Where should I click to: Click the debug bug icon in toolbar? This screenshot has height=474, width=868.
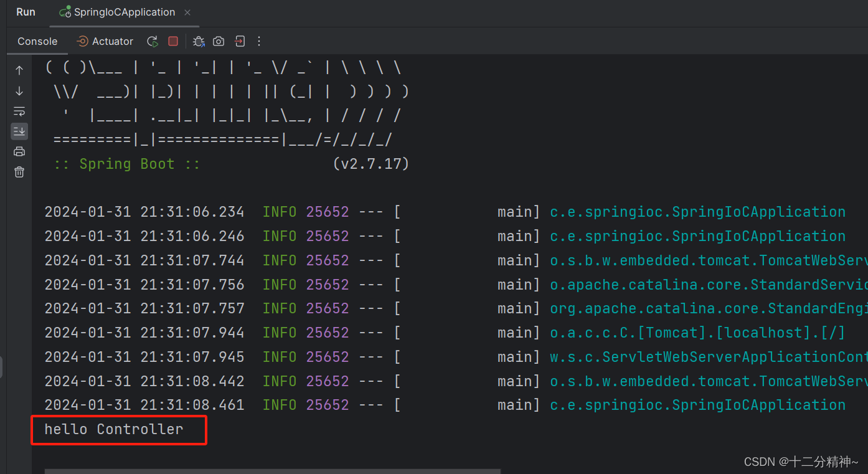[198, 41]
